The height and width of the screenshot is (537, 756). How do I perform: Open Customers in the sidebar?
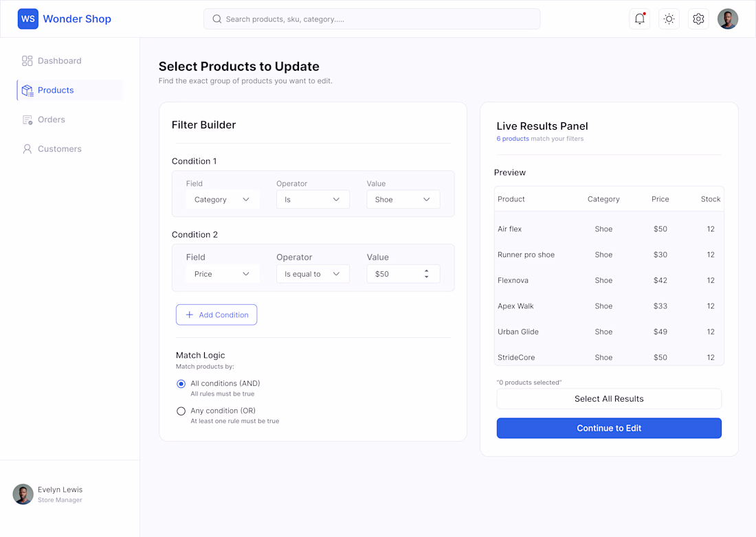[59, 149]
